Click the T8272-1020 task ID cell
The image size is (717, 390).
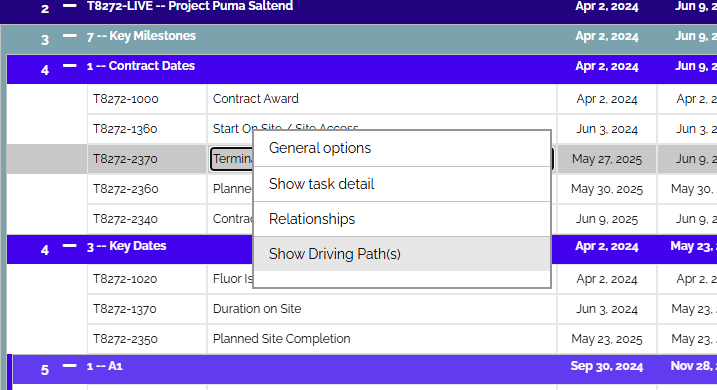tap(147, 279)
